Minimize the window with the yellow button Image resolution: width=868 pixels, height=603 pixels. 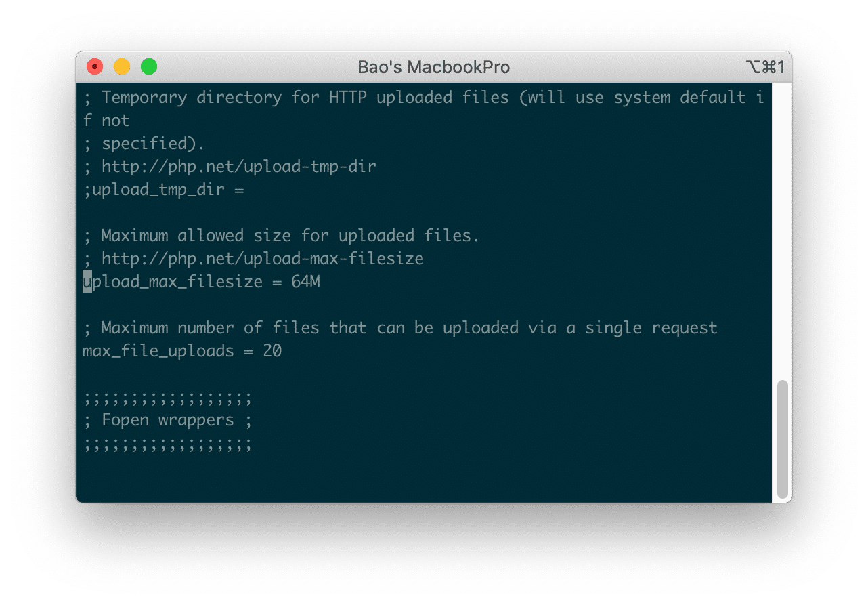tap(122, 67)
